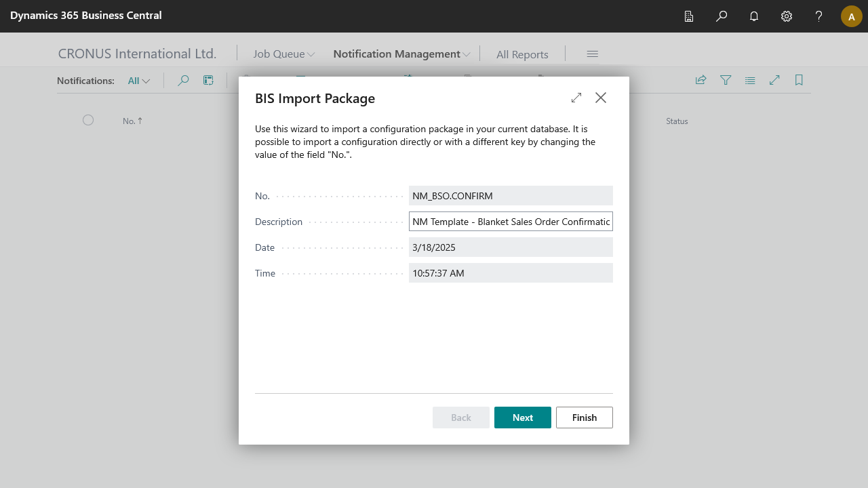Open the company information icon in top bar
This screenshot has width=868, height=488.
[689, 16]
